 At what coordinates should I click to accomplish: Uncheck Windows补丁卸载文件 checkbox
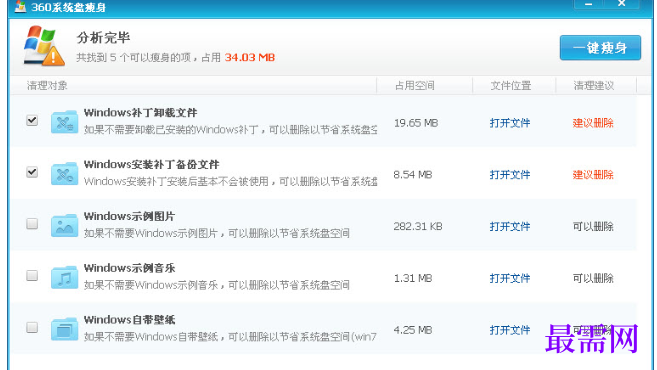[x=32, y=120]
